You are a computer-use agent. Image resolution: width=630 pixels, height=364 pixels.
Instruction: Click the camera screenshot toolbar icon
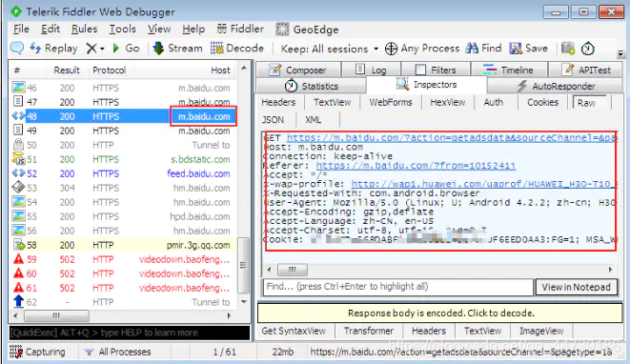[x=568, y=49]
